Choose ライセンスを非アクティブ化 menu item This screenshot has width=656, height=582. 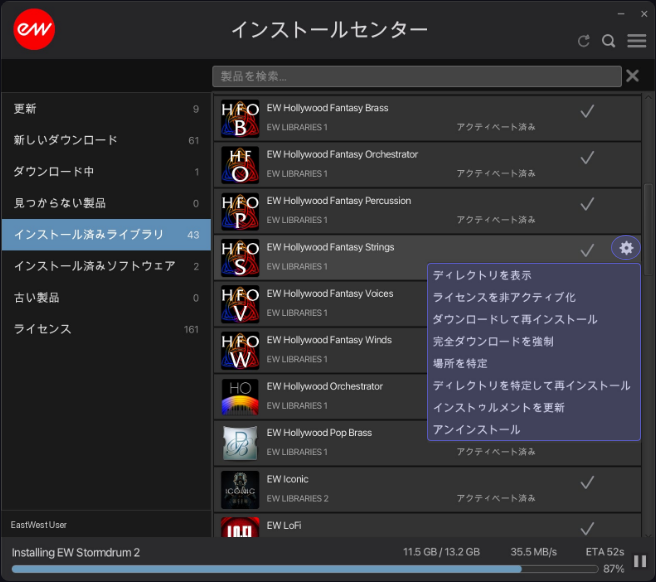pos(533,297)
